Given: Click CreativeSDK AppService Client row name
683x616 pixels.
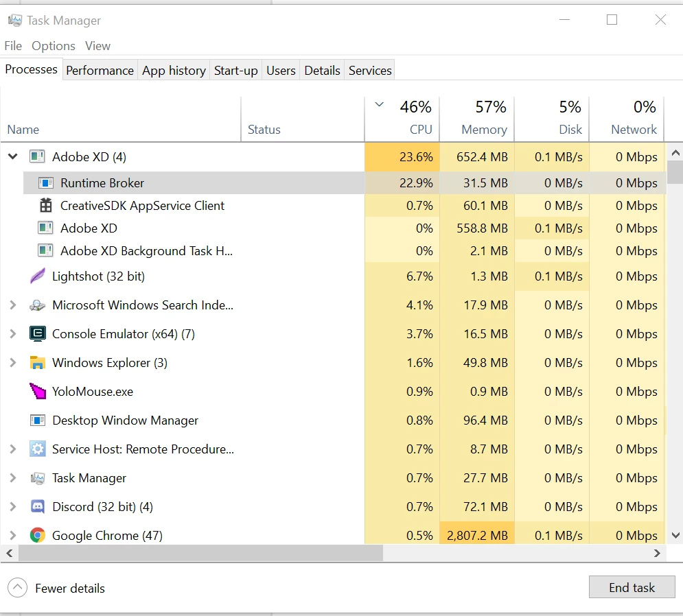Looking at the screenshot, I should pyautogui.click(x=142, y=206).
